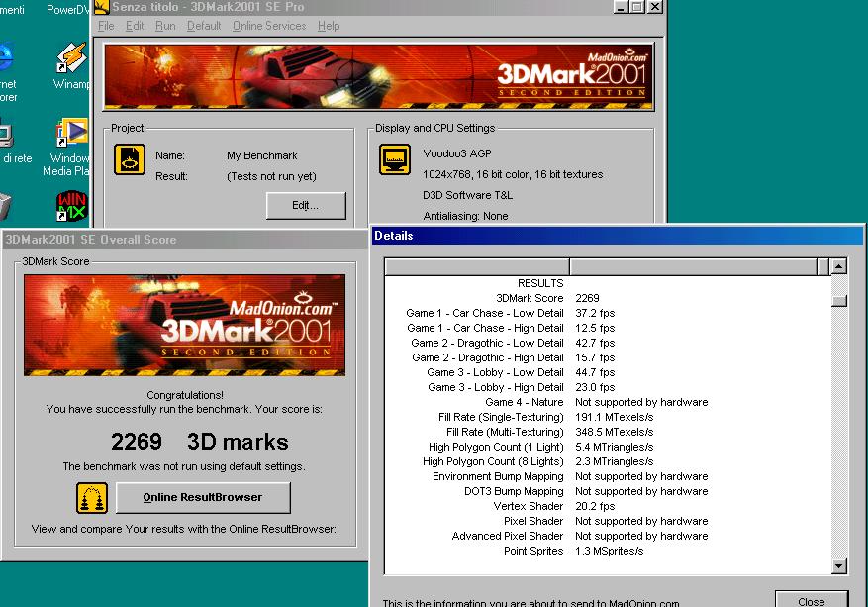Select the Environment Bump Mapping row
Screen dimensions: 868x607
(608, 476)
